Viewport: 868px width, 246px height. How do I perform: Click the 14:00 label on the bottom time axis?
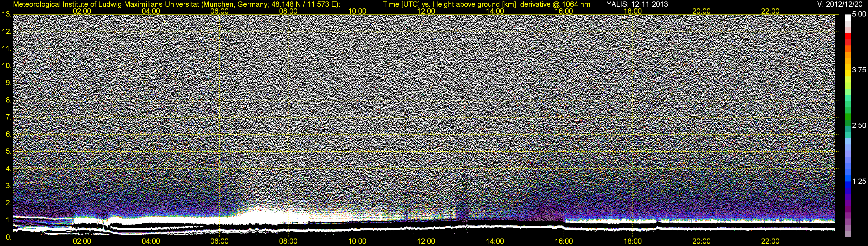(495, 242)
